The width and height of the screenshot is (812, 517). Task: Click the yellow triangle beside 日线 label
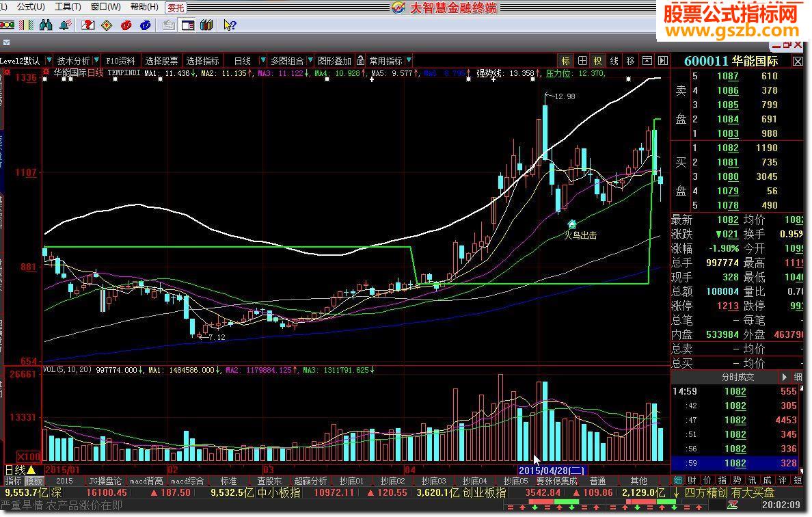pyautogui.click(x=31, y=470)
